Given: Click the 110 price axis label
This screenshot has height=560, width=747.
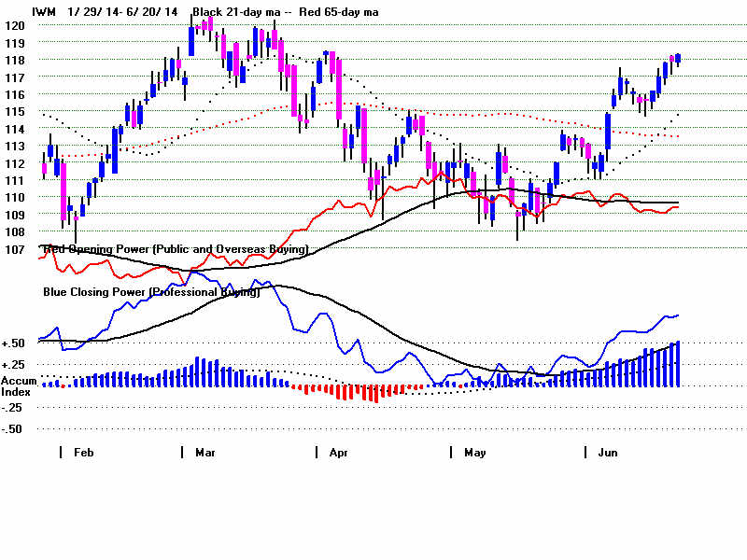Looking at the screenshot, I should [14, 198].
